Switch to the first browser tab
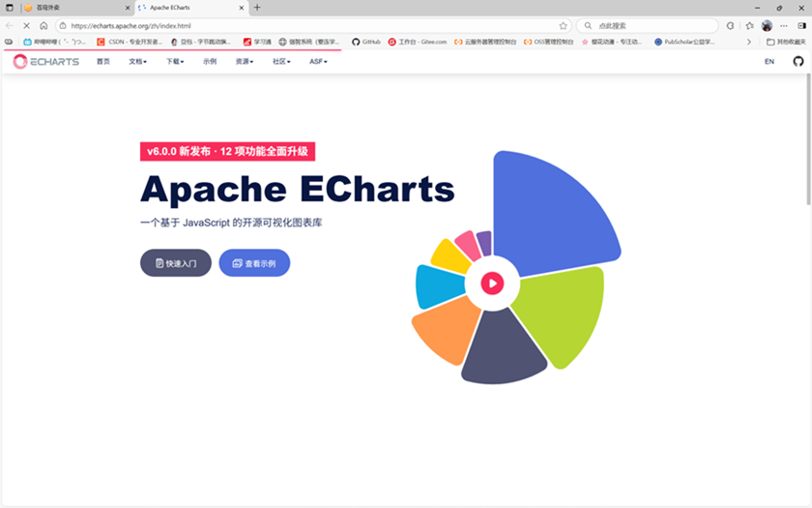Image resolution: width=812 pixels, height=508 pixels. click(76, 8)
